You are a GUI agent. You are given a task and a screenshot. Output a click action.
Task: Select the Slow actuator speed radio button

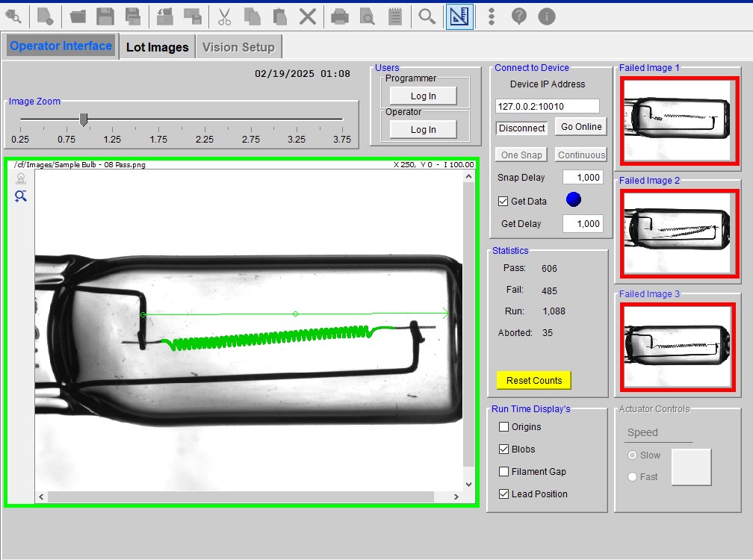point(634,455)
